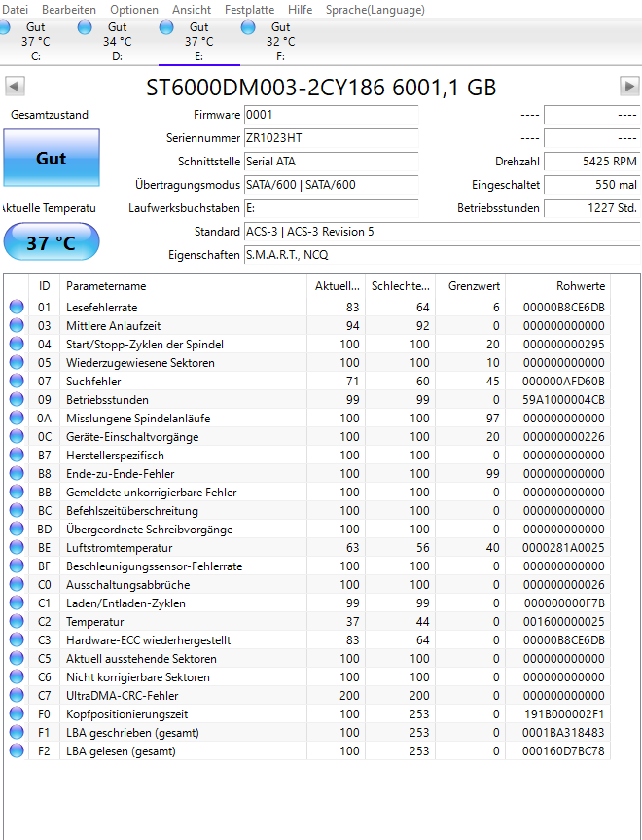Click the Grenzwert column header
Image resolution: width=642 pixels, height=840 pixels.
(470, 286)
